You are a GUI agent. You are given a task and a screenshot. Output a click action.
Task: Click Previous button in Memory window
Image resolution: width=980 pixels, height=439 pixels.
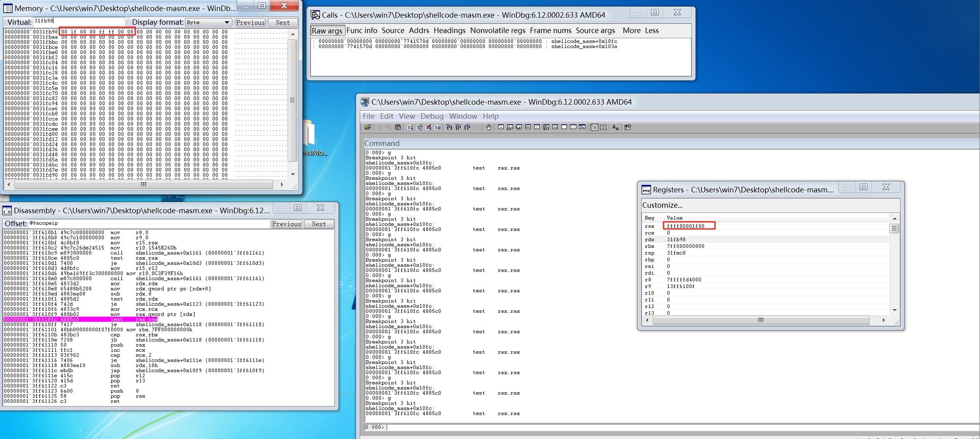click(250, 23)
